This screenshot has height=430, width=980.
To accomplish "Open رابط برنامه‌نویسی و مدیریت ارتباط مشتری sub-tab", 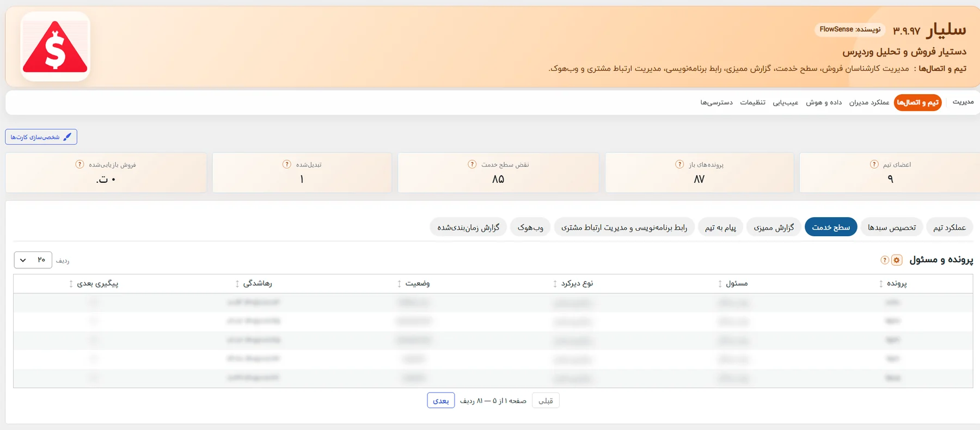I will [624, 228].
